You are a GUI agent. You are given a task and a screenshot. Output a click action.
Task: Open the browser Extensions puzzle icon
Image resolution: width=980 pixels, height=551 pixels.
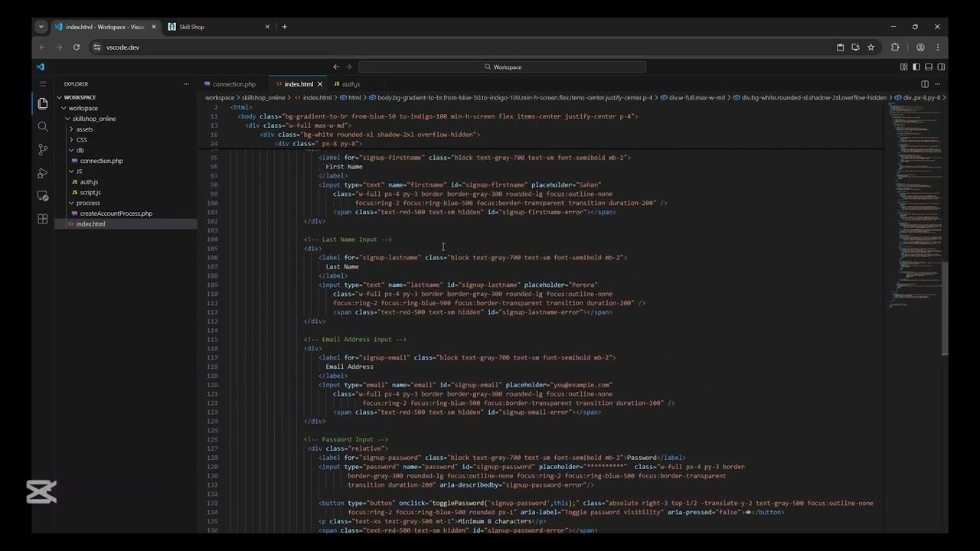click(895, 47)
